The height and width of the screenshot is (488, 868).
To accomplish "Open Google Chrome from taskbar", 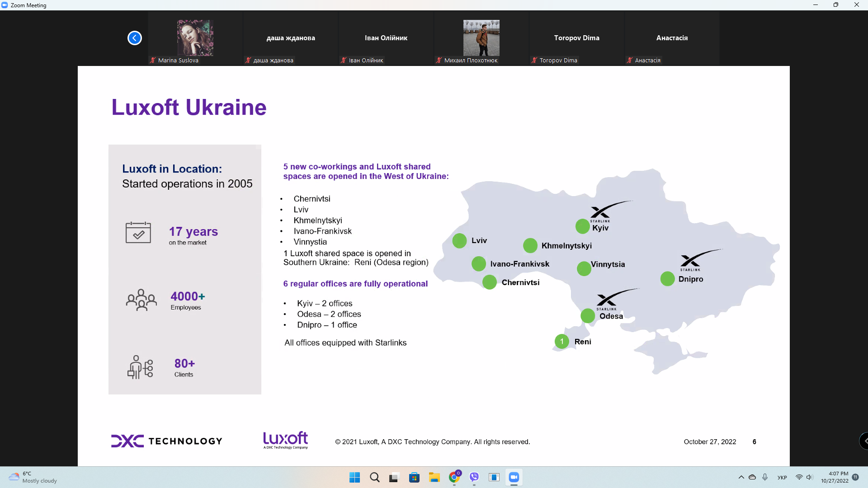I will tap(454, 477).
